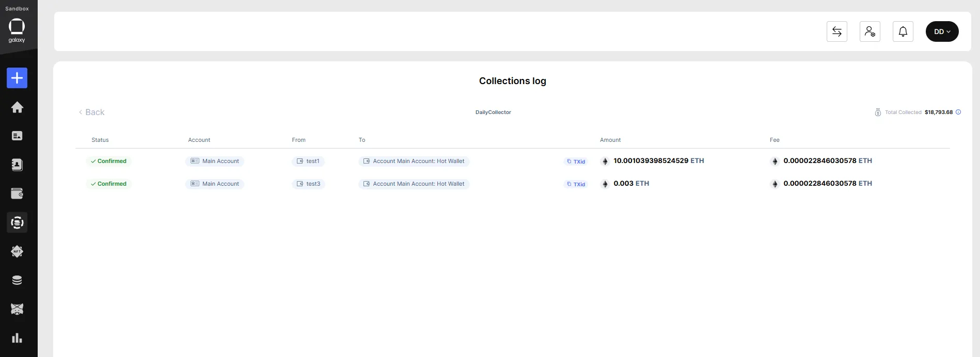Open the accounts card sidebar icon

[x=17, y=136]
